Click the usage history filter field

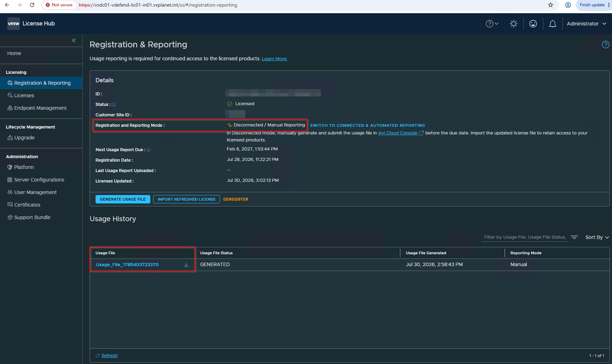[x=525, y=237]
